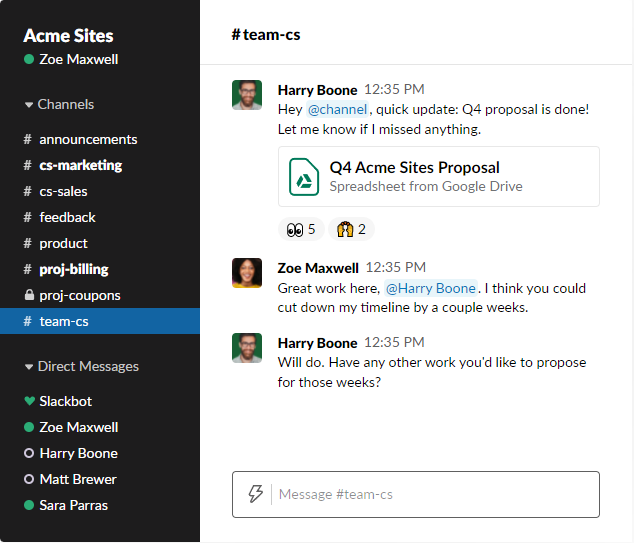
Task: Message Matt Brewer directly
Action: click(x=100, y=479)
